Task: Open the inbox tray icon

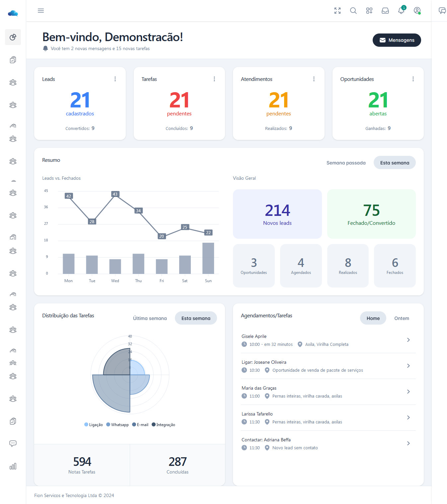Action: point(385,11)
